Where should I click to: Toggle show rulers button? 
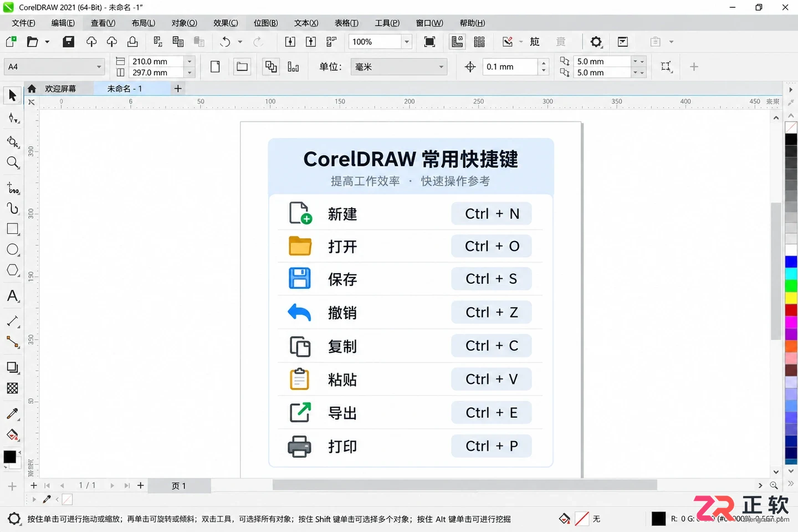click(x=457, y=42)
